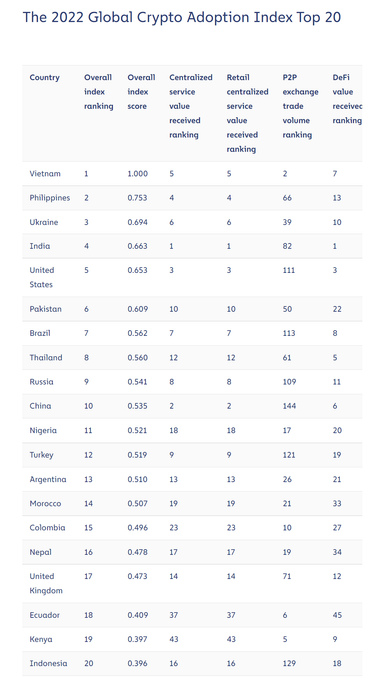Select Brazil's P2P ranking value 113
Image resolution: width=385 pixels, height=700 pixels.
click(289, 333)
